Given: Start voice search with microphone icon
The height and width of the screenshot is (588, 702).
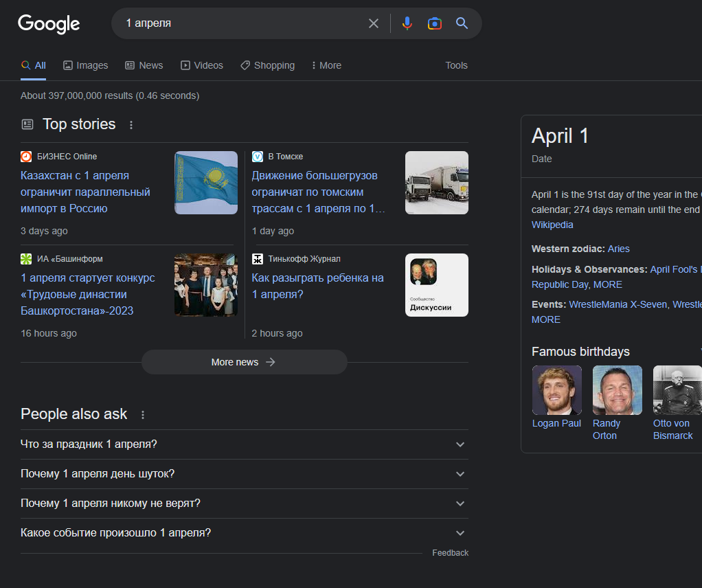Looking at the screenshot, I should click(407, 23).
